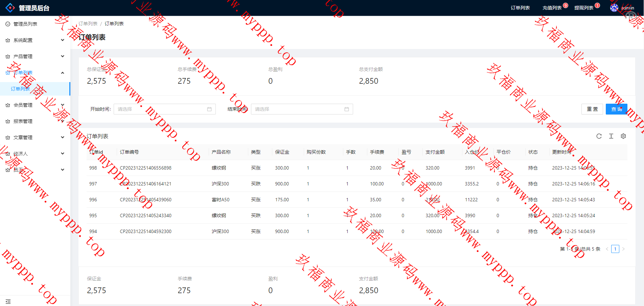Screen dimensions: 644x306
Task: Click the calendar icon in 结束时间 field
Action: click(347, 109)
